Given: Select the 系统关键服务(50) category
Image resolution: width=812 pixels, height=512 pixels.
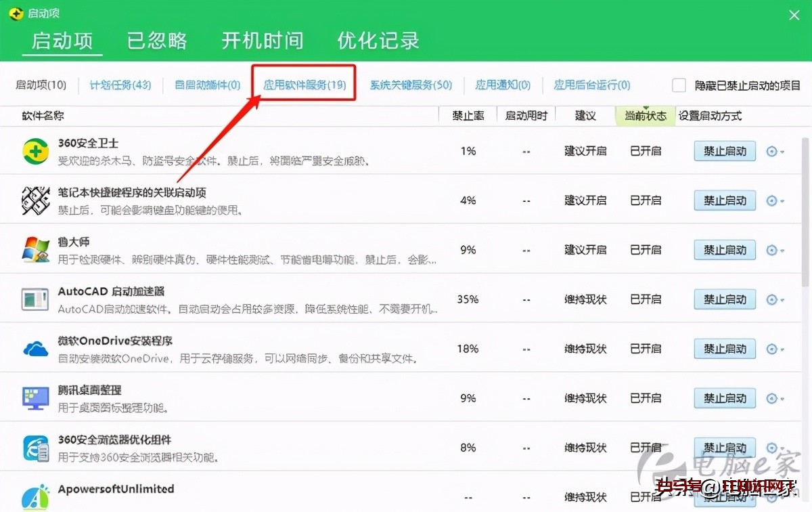Looking at the screenshot, I should 411,85.
